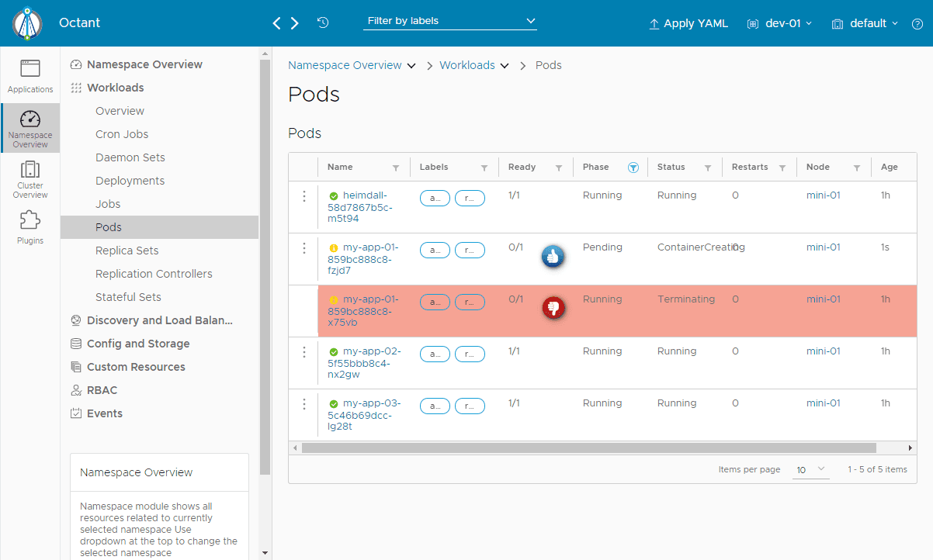
Task: Expand the Workloads breadcrumb chevron
Action: pos(505,66)
